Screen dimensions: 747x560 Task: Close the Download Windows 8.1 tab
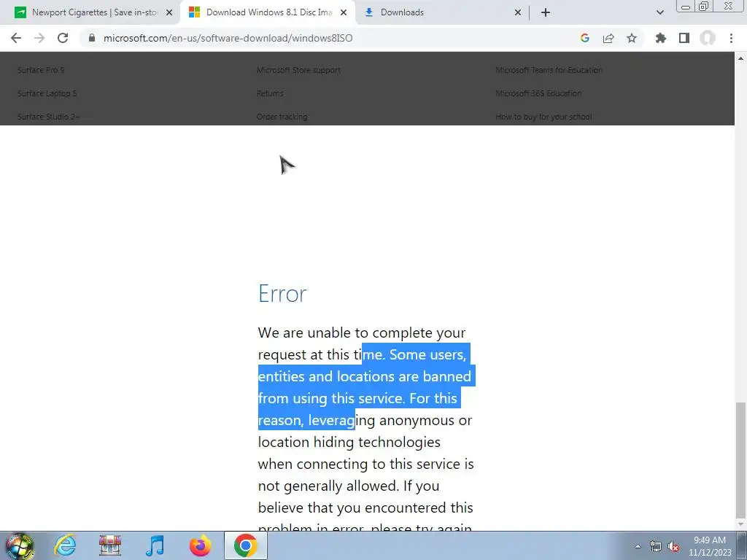(344, 12)
